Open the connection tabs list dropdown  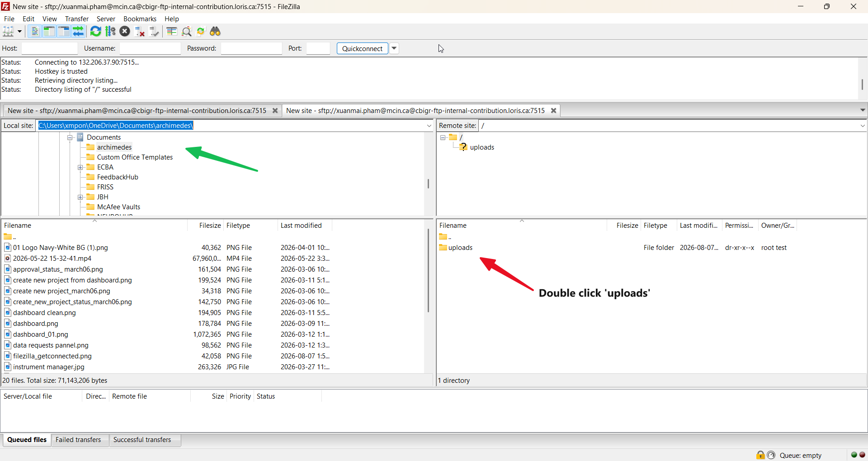(863, 110)
